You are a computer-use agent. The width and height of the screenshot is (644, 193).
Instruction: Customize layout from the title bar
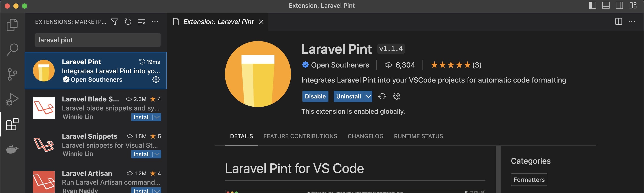click(x=633, y=6)
